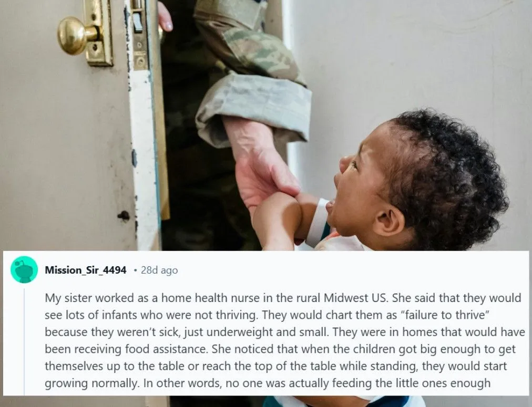Click the teal Reddit Snoo avatar icon
This screenshot has width=532, height=407.
tap(24, 270)
